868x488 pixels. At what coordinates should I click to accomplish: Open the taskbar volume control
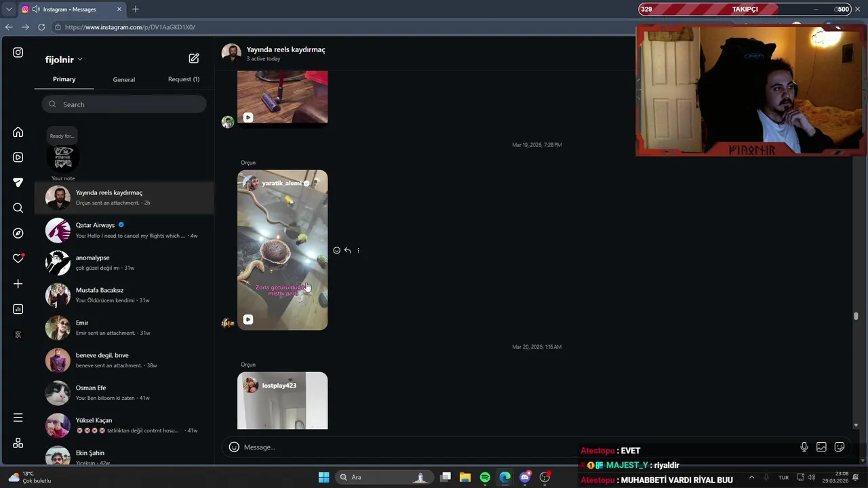point(812,477)
